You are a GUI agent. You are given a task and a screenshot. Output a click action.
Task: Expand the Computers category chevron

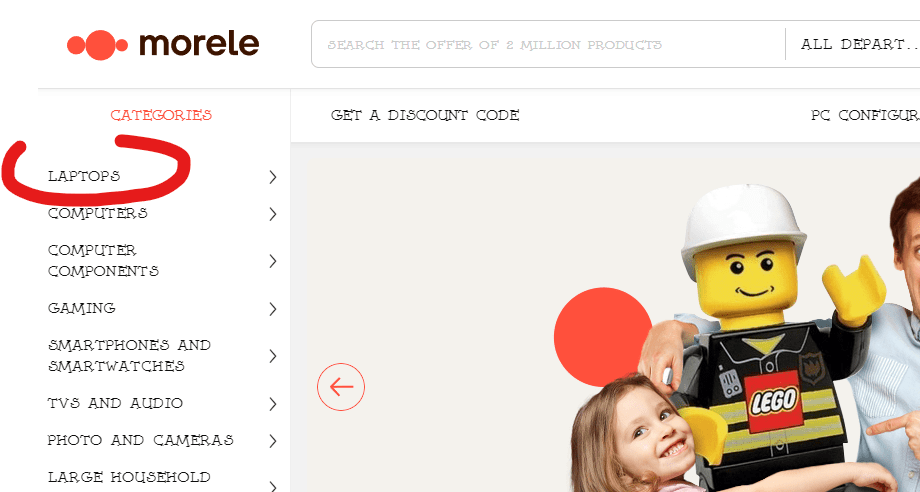click(273, 214)
